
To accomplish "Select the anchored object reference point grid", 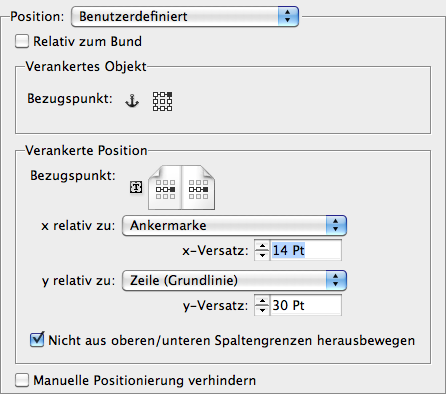I will [163, 101].
